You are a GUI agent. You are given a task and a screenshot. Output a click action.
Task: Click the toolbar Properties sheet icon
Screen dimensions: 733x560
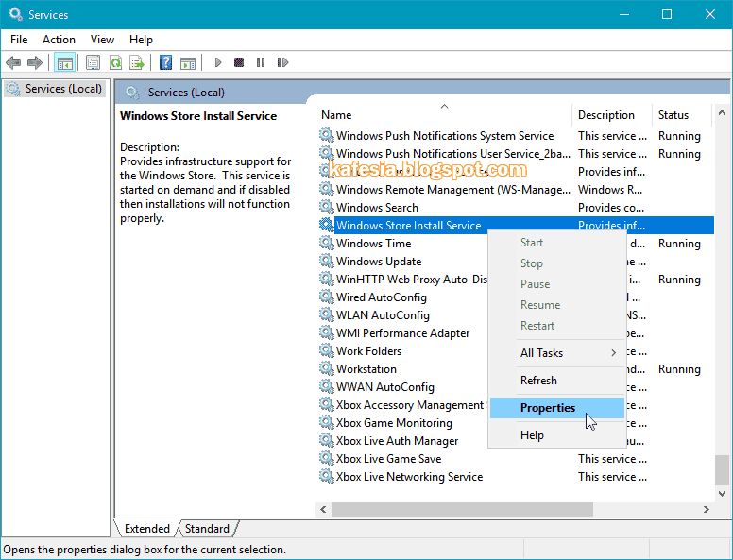(93, 62)
